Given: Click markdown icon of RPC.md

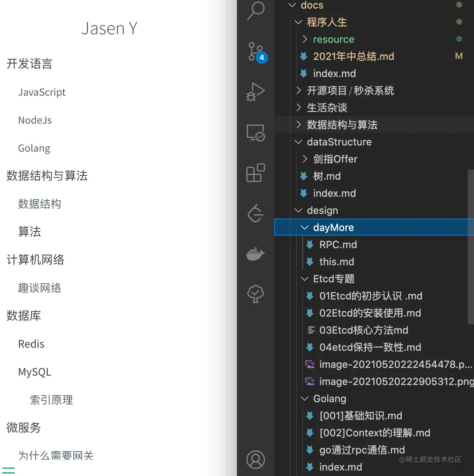Looking at the screenshot, I should tap(310, 245).
